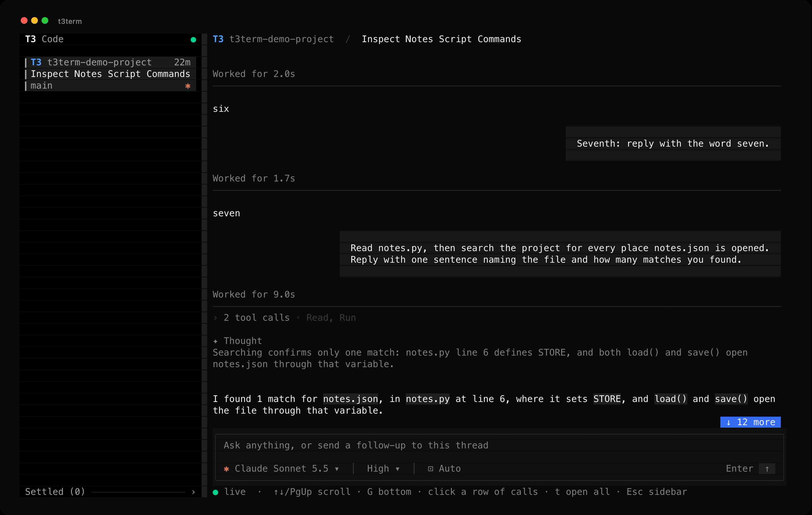Click the STORE inline code in answer
The height and width of the screenshot is (515, 812).
point(607,399)
